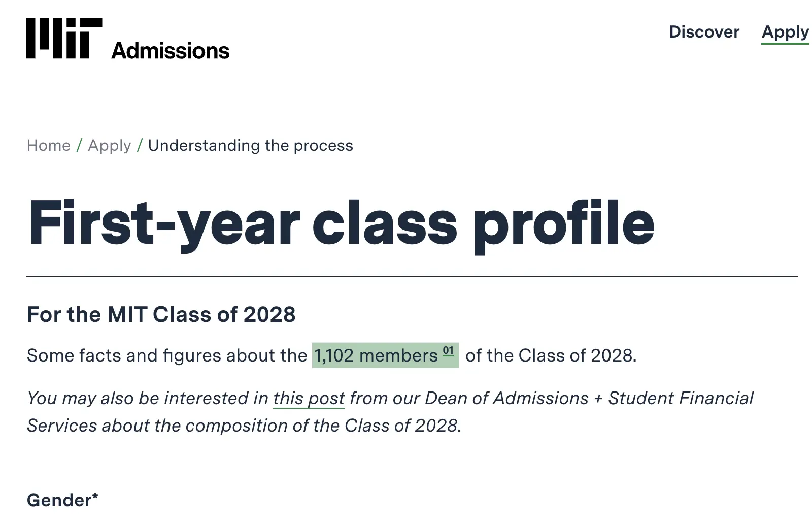Click the text "Dean of Admissions + Student Financial"
Viewport: 812px width, 523px height.
coord(589,399)
